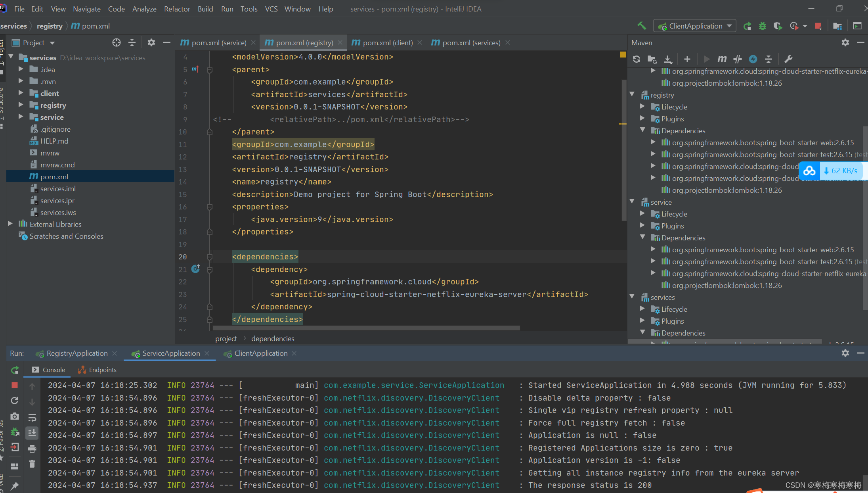Screen dimensions: 868x493
Task: Toggle skip tests mode in Maven panel
Action: coord(738,59)
